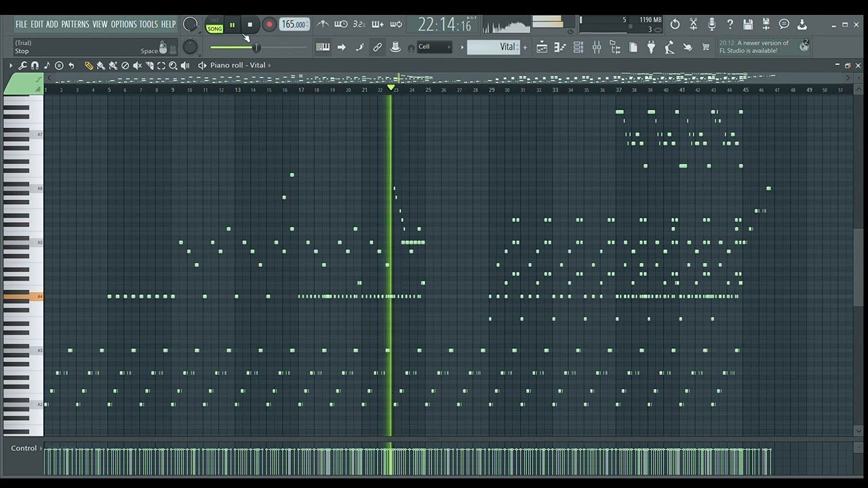Screen dimensions: 868x488
Task: Click the render/export download icon
Action: coord(802,24)
